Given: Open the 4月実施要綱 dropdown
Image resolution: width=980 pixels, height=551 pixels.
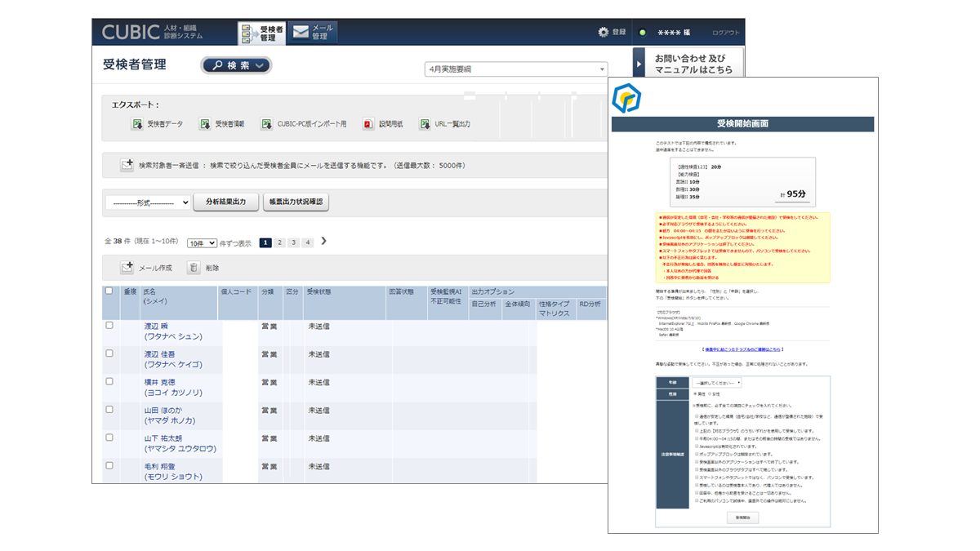Looking at the screenshot, I should 516,69.
